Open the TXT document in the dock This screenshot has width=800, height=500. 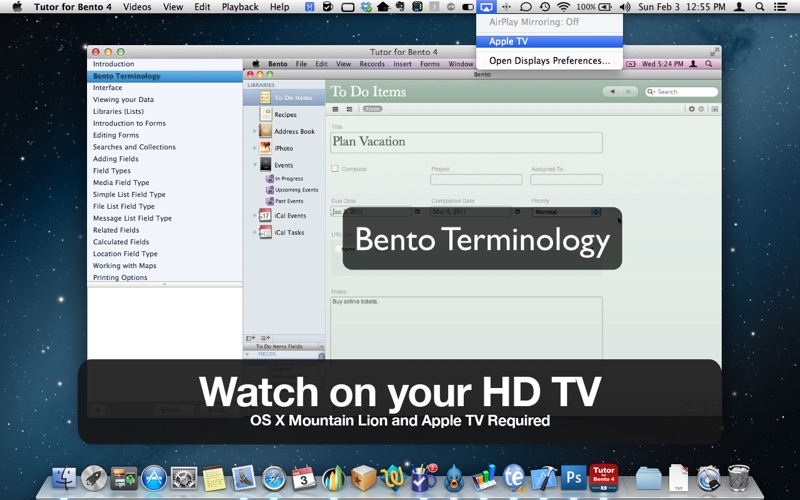coord(679,478)
